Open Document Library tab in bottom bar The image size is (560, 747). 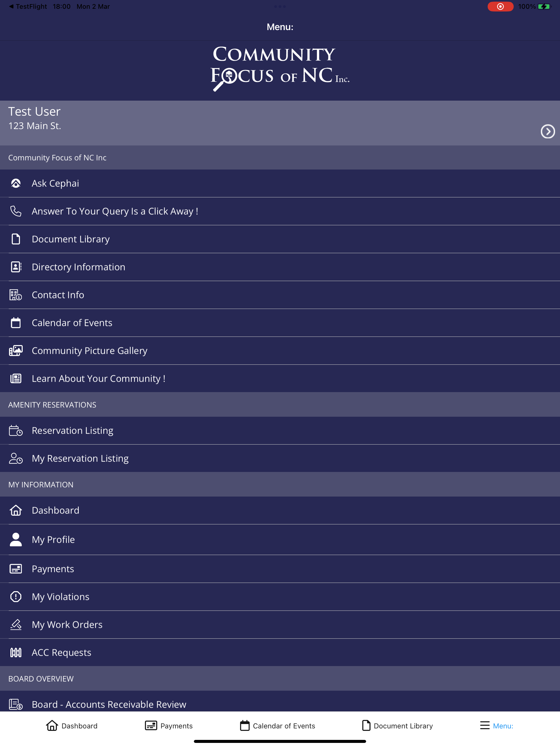point(397,725)
